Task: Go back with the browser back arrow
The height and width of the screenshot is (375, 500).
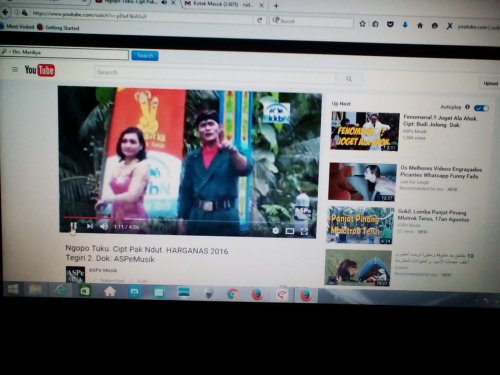Action: 5,12
